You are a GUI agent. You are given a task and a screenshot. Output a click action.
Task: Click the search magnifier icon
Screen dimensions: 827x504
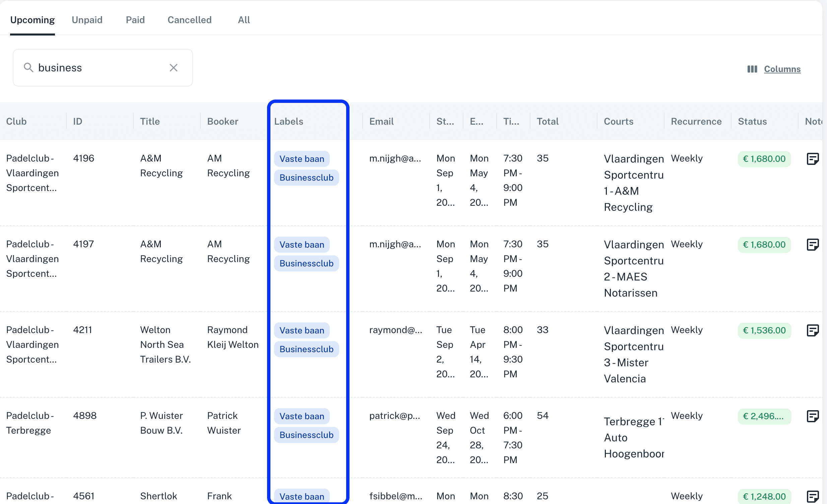[x=28, y=68]
